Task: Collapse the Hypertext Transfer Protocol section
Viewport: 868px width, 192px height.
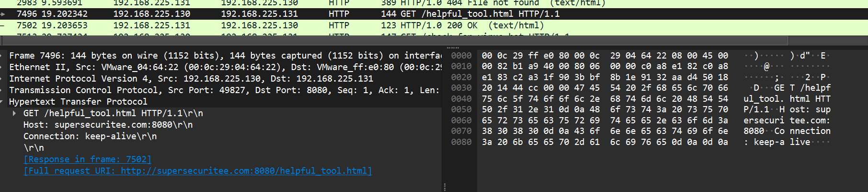Action: (x=2, y=102)
